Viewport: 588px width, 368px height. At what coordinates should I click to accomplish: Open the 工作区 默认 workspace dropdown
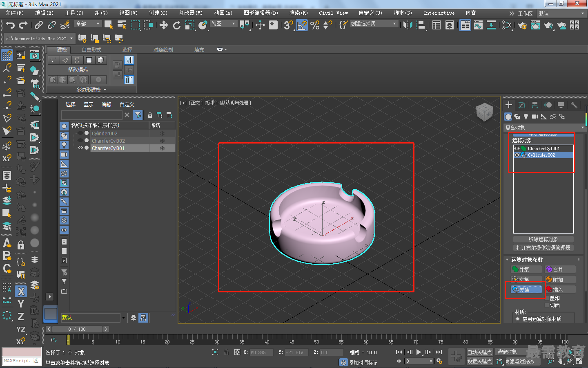click(x=561, y=13)
